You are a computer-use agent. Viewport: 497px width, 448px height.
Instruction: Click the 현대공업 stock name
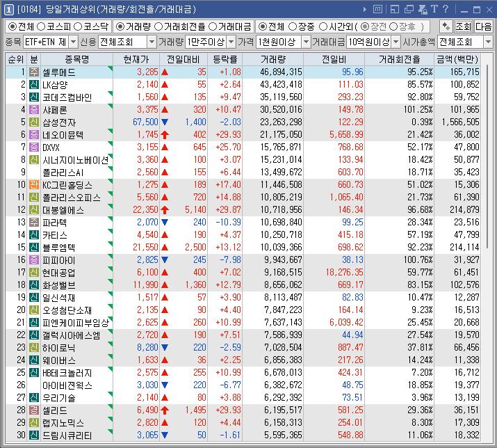click(58, 273)
